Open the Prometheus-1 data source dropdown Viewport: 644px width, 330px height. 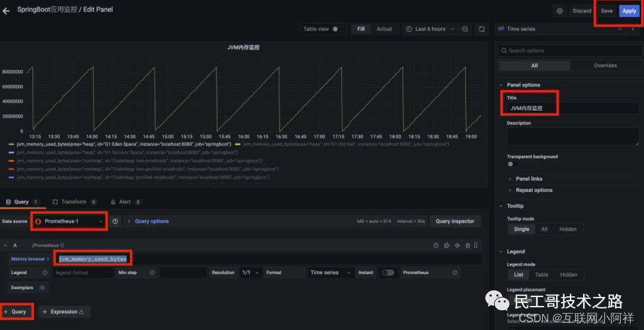(x=69, y=221)
